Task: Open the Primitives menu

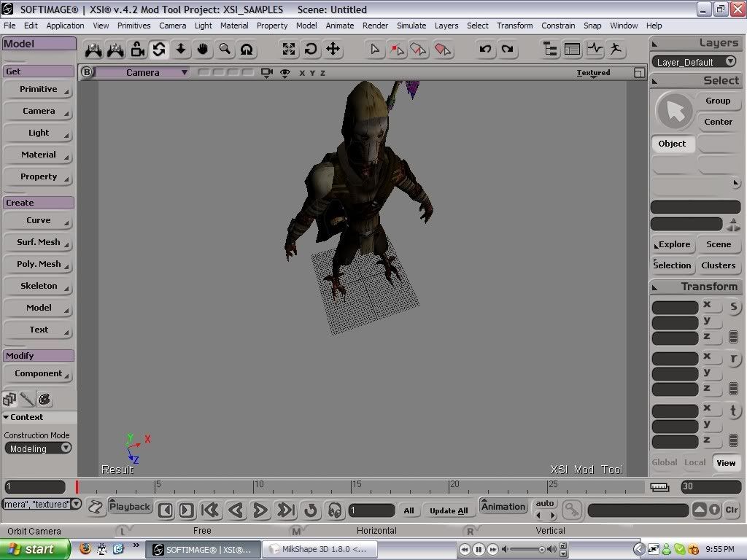Action: (x=134, y=26)
